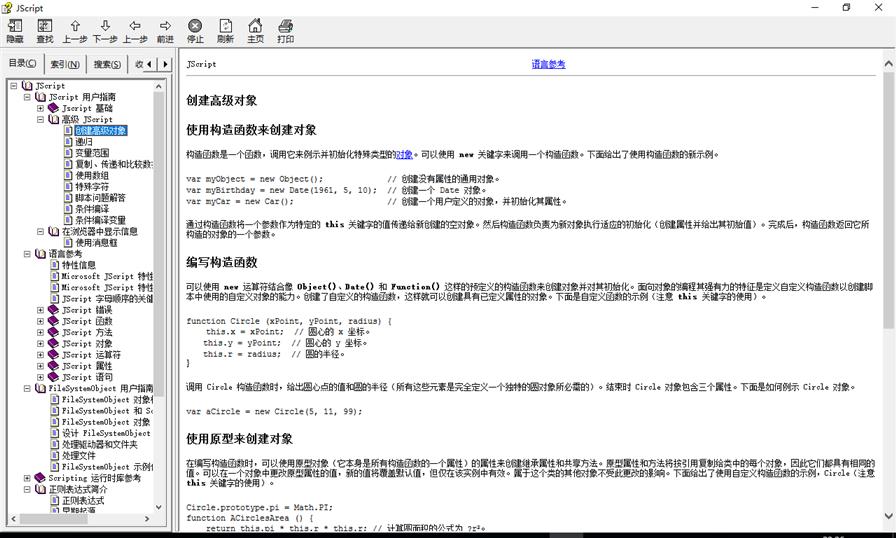The width and height of the screenshot is (896, 538).
Task: Click the page icon beside 特殊字符
Action: click(68, 187)
